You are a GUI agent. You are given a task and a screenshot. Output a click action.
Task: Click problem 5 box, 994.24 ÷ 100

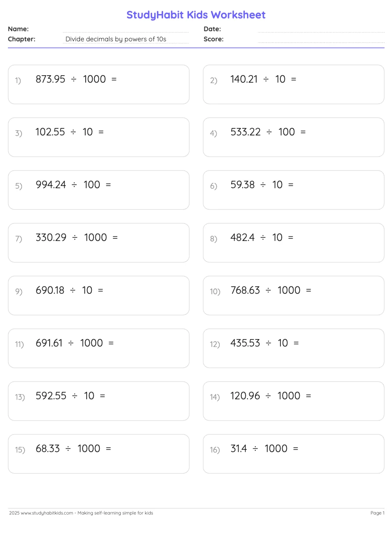coord(98,190)
